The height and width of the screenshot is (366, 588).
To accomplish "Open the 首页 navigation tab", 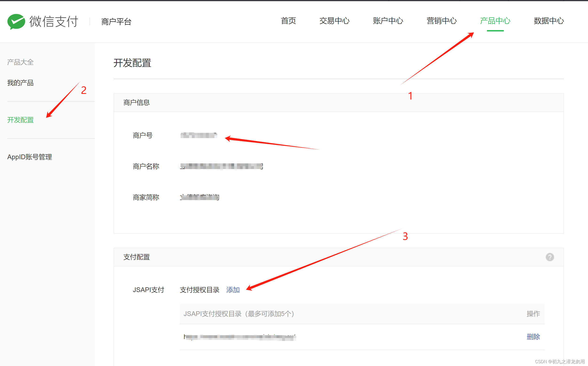I will tap(288, 21).
